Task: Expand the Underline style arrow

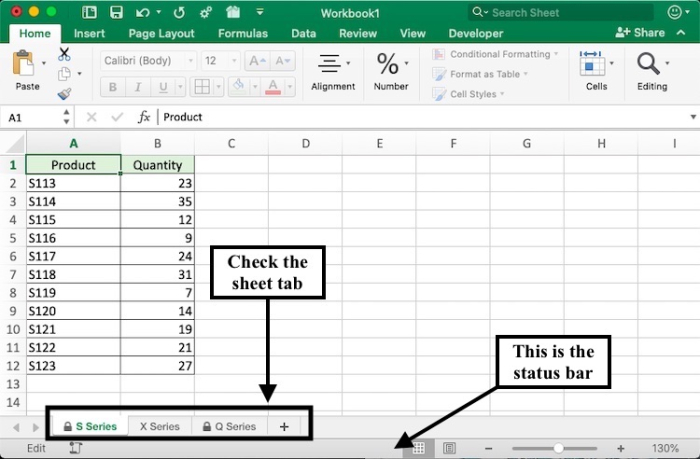Action: tap(180, 87)
